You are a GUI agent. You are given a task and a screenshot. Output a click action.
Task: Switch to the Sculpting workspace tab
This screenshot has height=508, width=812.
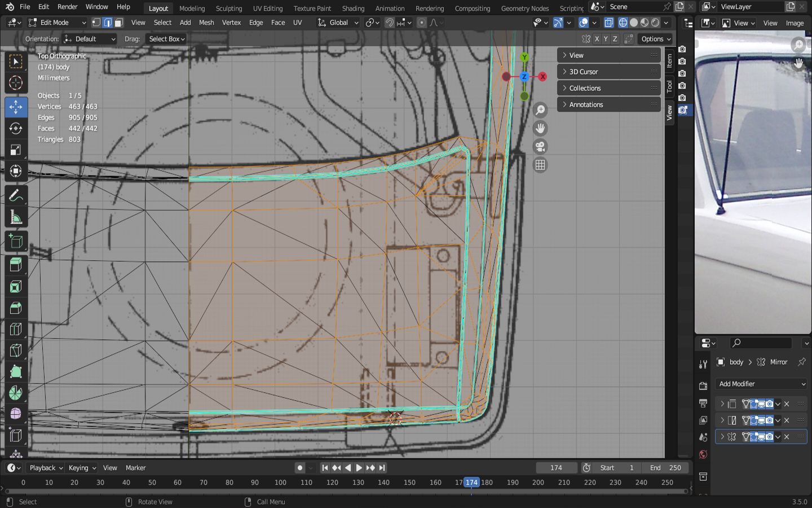(x=228, y=8)
